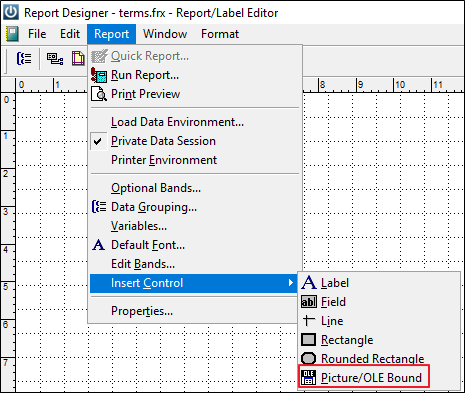This screenshot has height=393, width=465.
Task: Insert a Rounded Rectangle from submenu
Action: click(379, 359)
